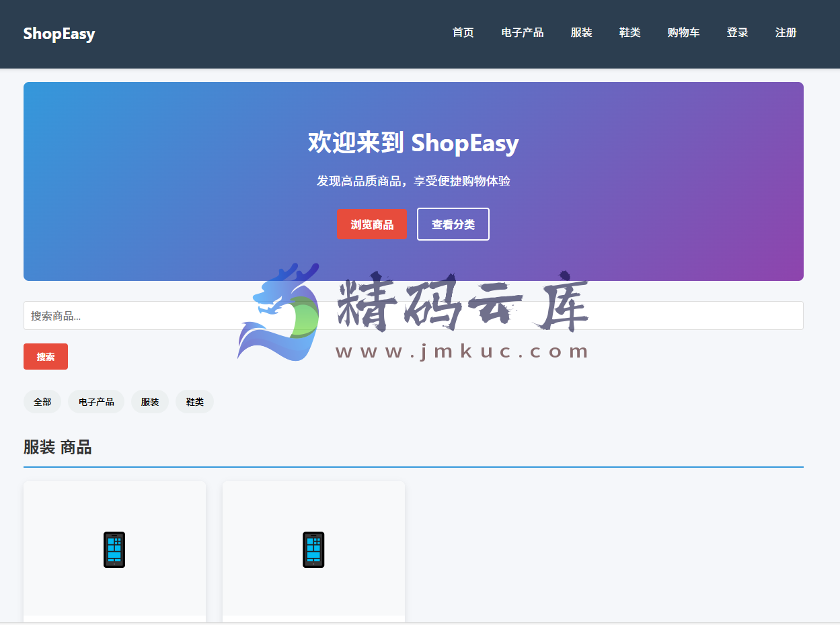The image size is (840, 625).
Task: Click the red 搜索 button
Action: click(46, 357)
